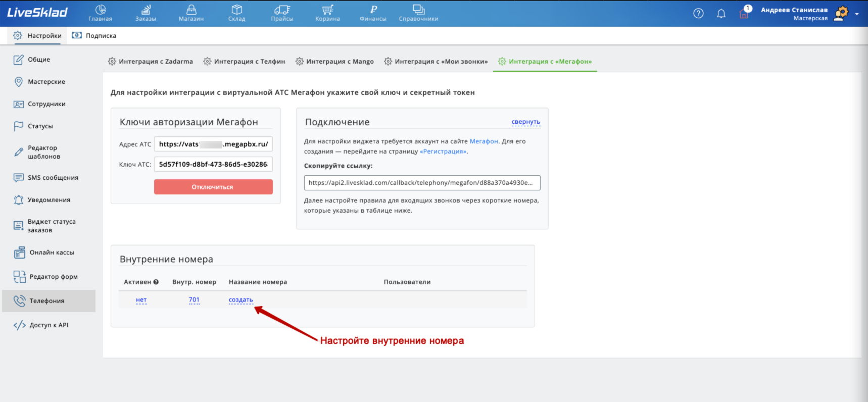The width and height of the screenshot is (868, 402).
Task: Click the house icon with badge 1
Action: tap(744, 13)
